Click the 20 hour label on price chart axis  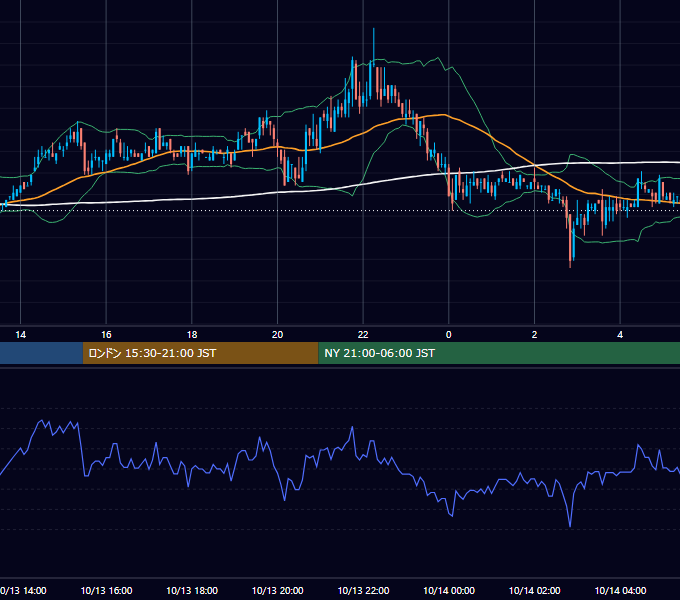[278, 335]
